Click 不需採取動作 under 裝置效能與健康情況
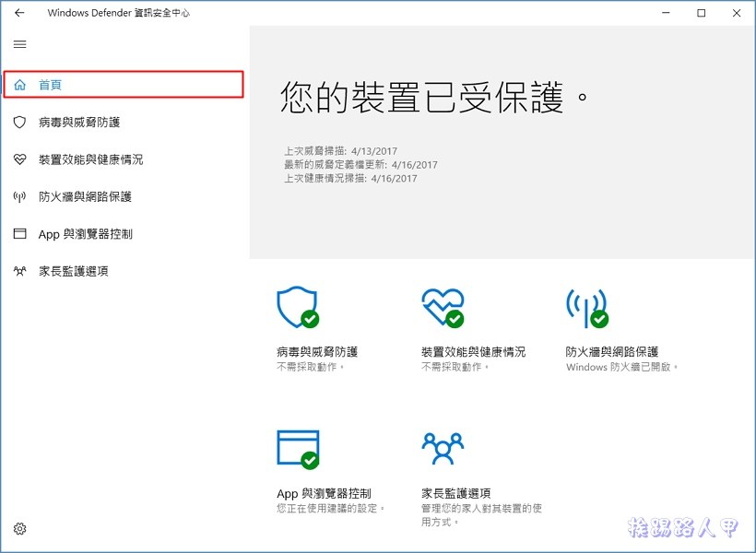 (455, 367)
